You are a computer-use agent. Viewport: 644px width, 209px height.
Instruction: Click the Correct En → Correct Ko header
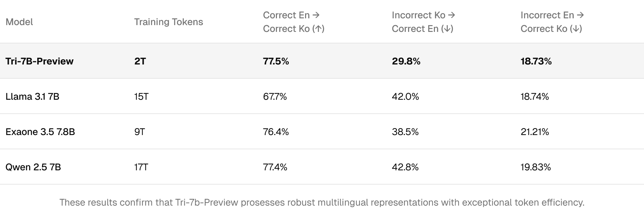pos(294,22)
